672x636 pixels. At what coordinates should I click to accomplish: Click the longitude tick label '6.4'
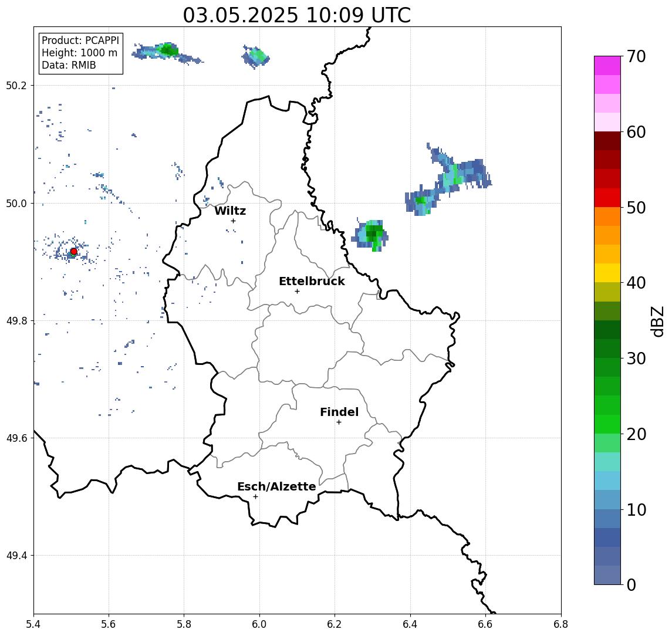click(410, 624)
